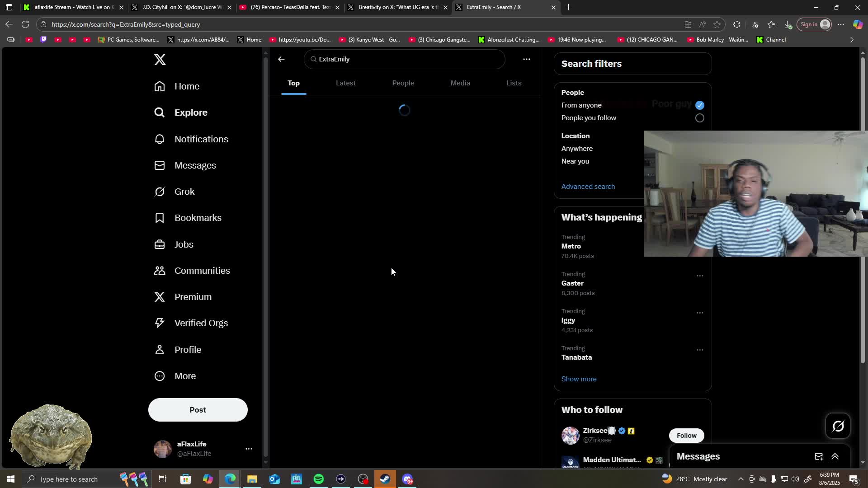Open more options for Iggy trend
Viewport: 868px width, 488px height.
(700, 313)
